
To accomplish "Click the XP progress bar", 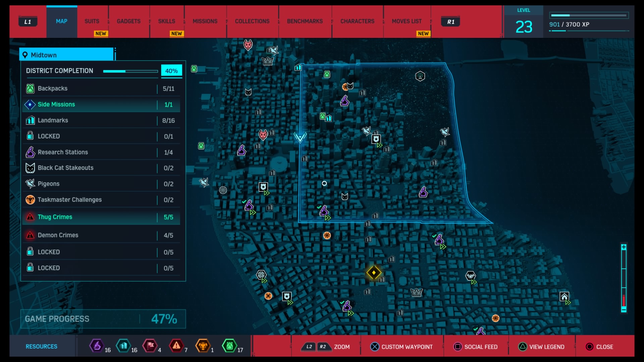I will (589, 15).
